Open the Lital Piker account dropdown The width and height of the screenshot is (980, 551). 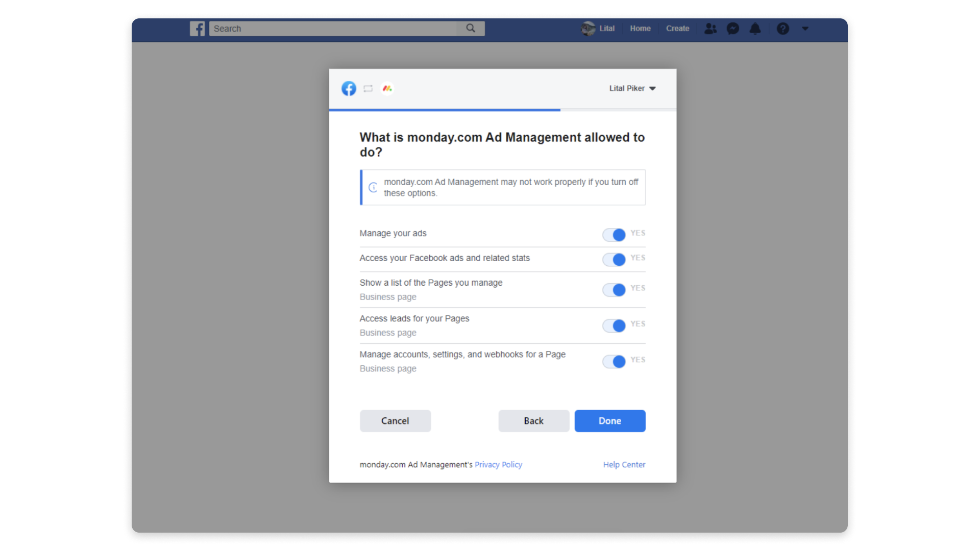pyautogui.click(x=632, y=88)
